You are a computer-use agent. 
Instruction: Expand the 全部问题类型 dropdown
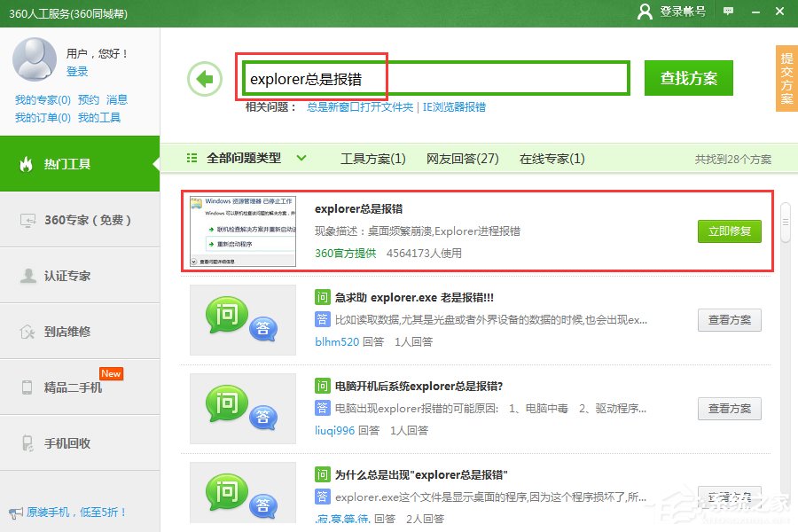point(301,158)
